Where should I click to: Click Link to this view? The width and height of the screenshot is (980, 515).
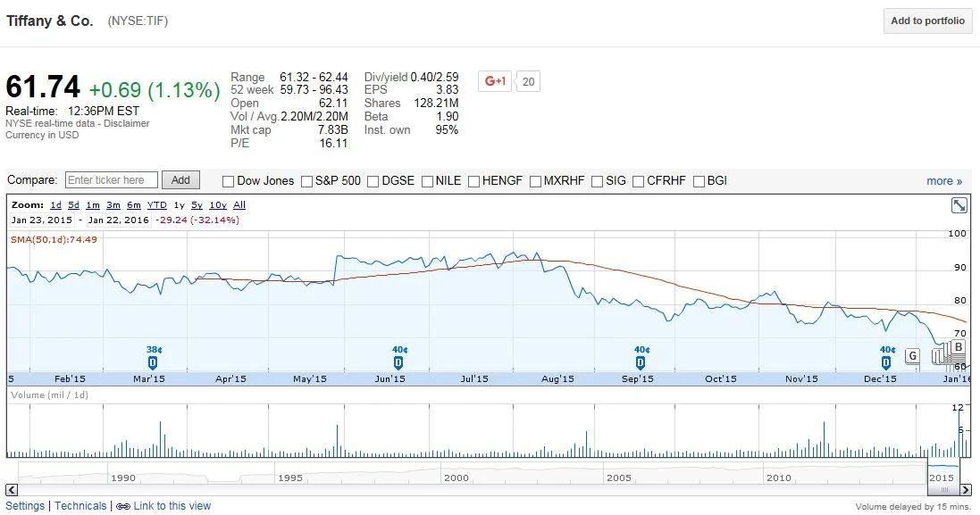pyautogui.click(x=172, y=506)
